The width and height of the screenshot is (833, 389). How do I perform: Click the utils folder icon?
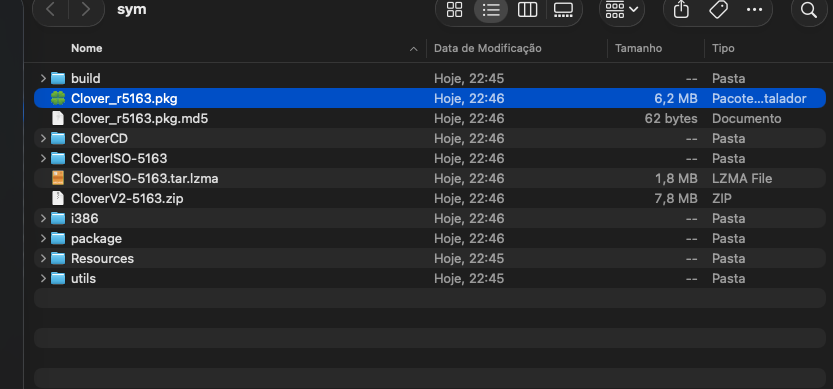pos(58,278)
